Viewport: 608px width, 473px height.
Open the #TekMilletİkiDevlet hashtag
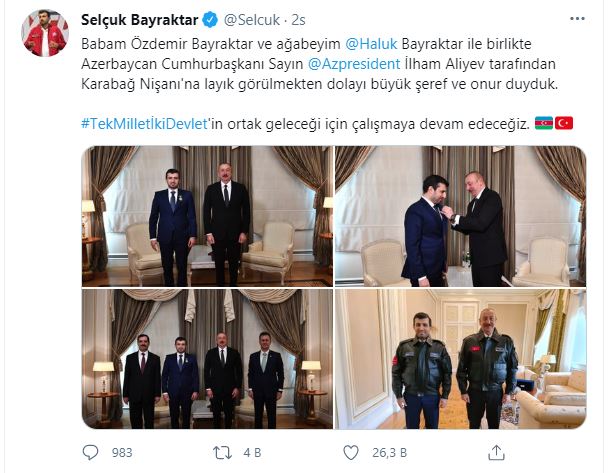(145, 124)
